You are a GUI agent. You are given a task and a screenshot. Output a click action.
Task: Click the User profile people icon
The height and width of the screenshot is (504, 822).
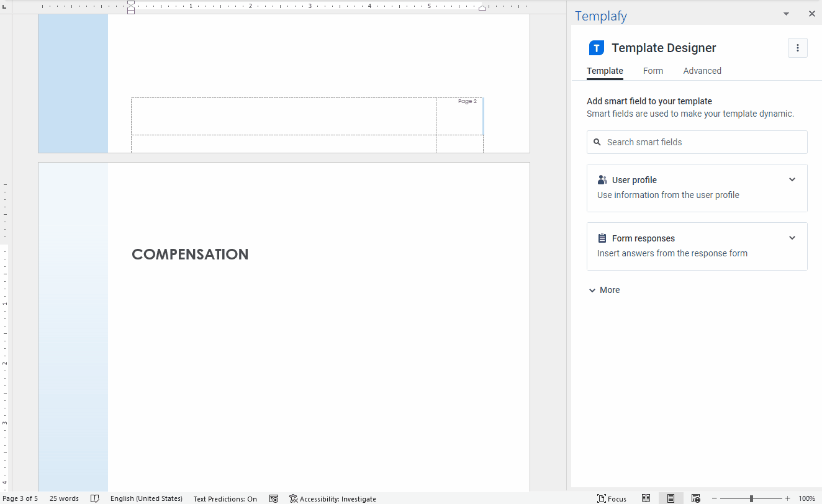[602, 180]
